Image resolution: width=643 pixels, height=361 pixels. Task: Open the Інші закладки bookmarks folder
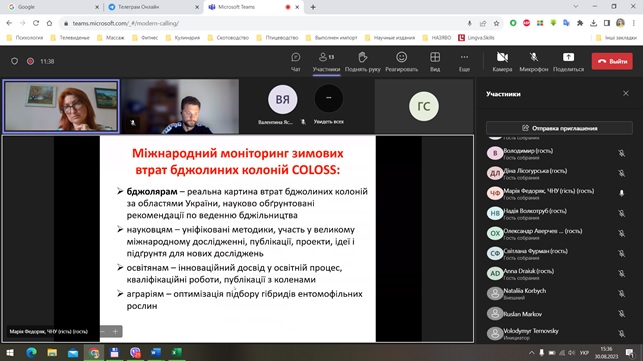(616, 38)
